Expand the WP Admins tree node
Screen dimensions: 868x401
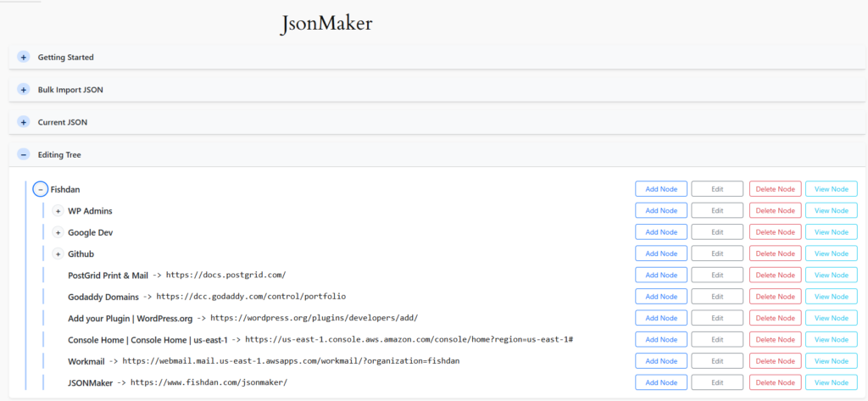58,211
